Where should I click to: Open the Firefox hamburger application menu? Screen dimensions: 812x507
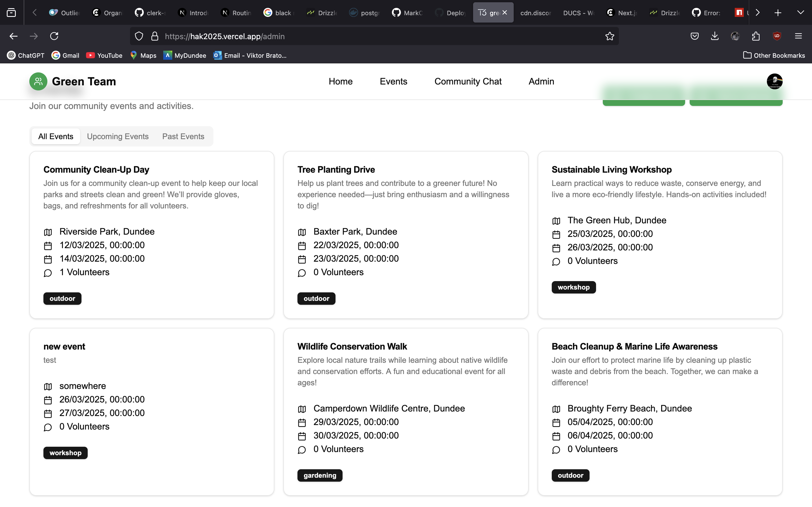pyautogui.click(x=798, y=36)
